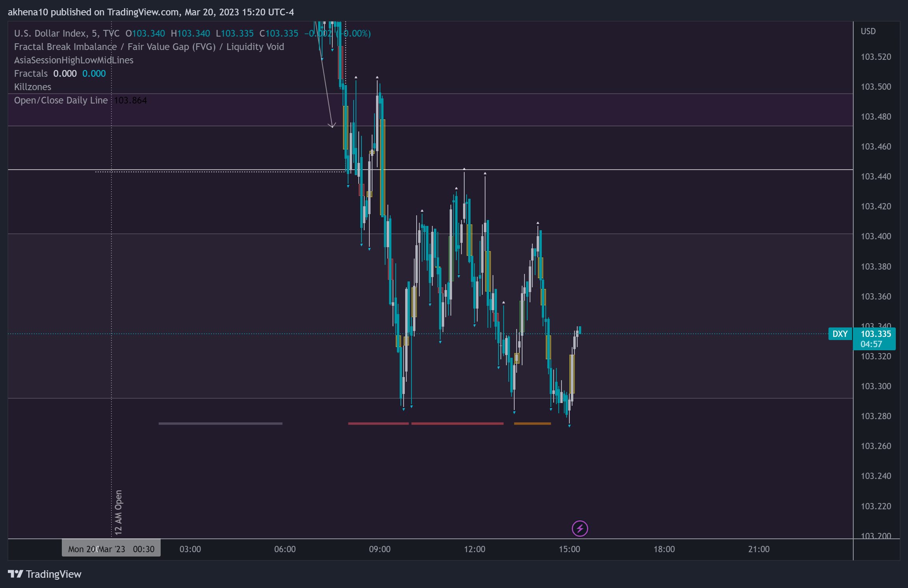Click the 103.500 price axis label
Image resolution: width=908 pixels, height=588 pixels.
876,87
